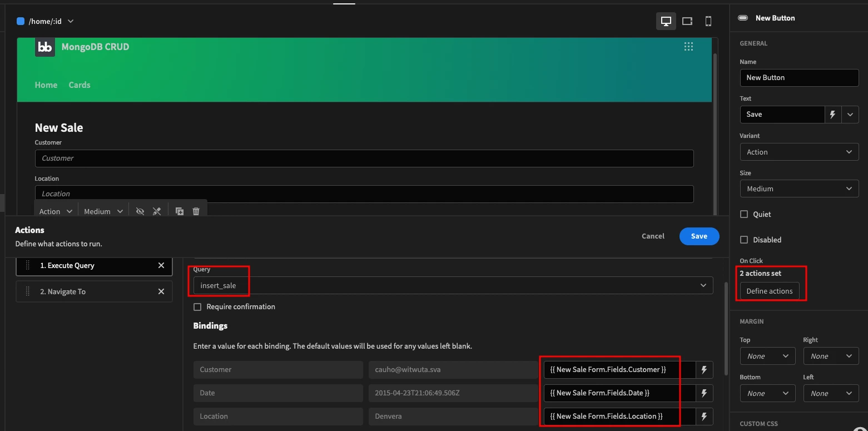Grab drag handle of Navigate To action
This screenshot has height=431, width=868.
tap(28, 291)
